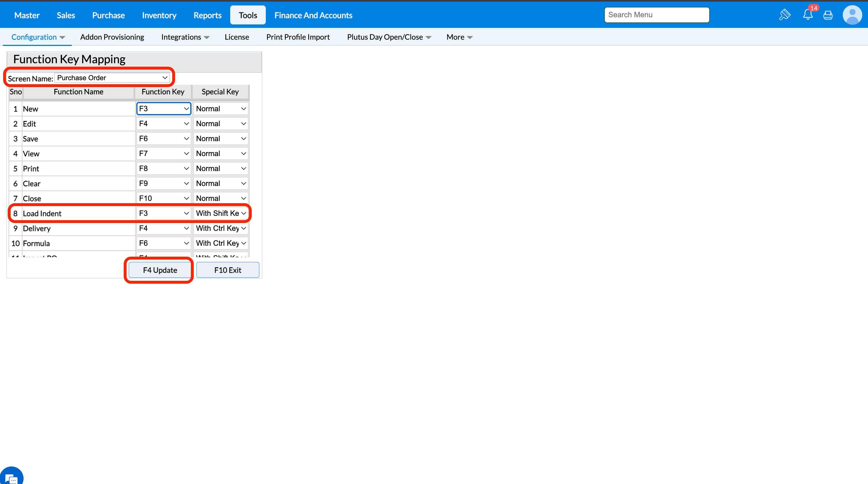Expand the More submenu
Viewport: 868px width, 484px height.
pyautogui.click(x=459, y=37)
